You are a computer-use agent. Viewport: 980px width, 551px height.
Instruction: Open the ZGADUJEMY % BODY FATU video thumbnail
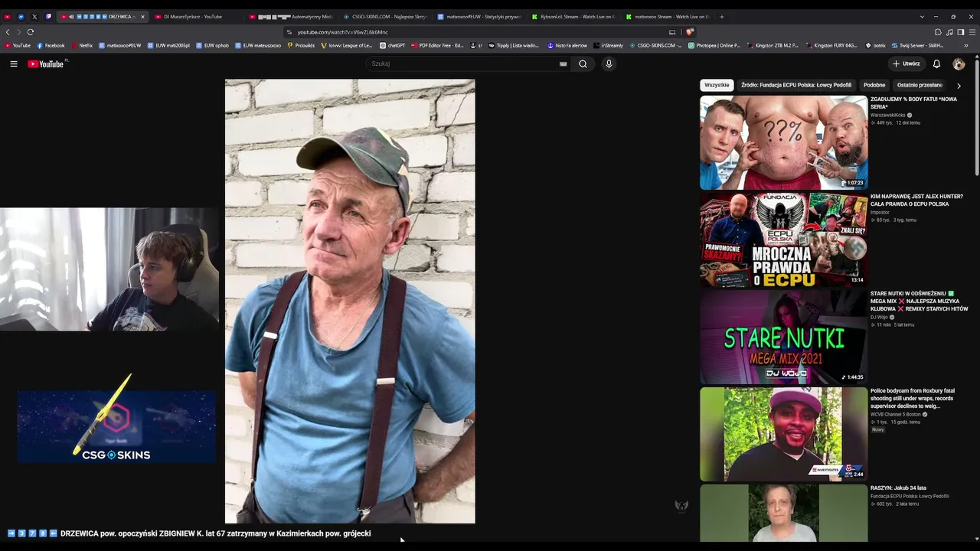(784, 142)
